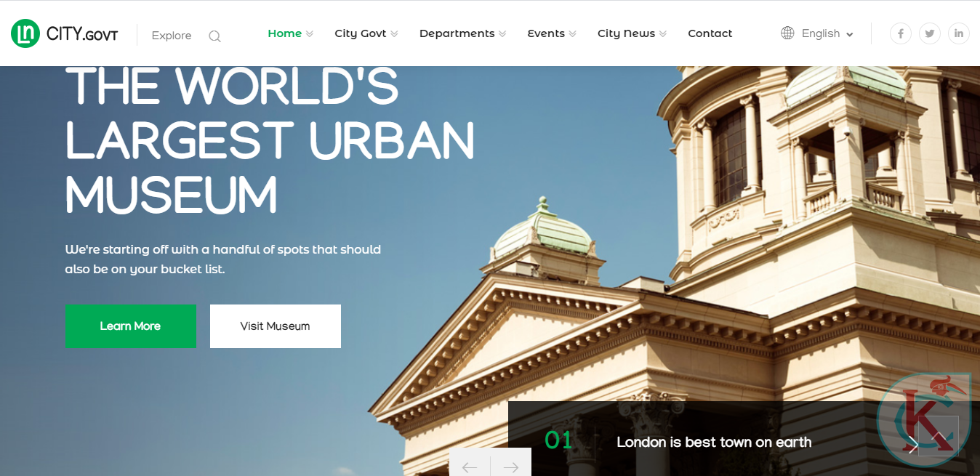Image resolution: width=980 pixels, height=476 pixels.
Task: Go to previous slide with left arrow
Action: pyautogui.click(x=470, y=467)
